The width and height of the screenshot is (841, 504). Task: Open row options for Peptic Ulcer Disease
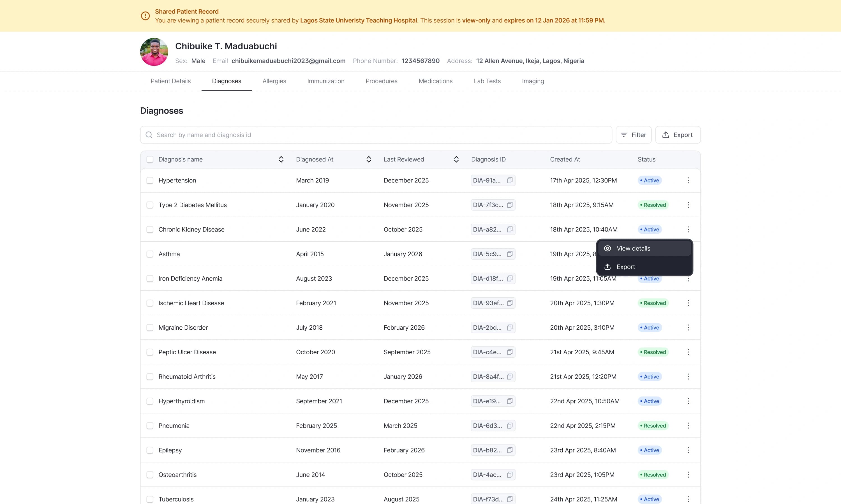(688, 352)
